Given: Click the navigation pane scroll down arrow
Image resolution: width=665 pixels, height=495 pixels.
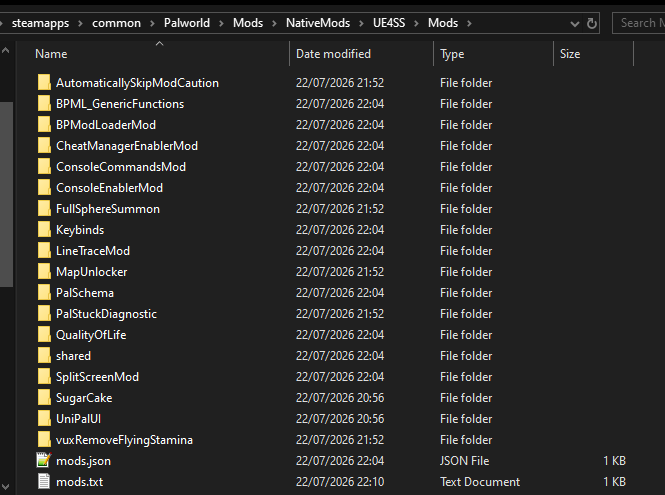Looking at the screenshot, I should point(6,486).
